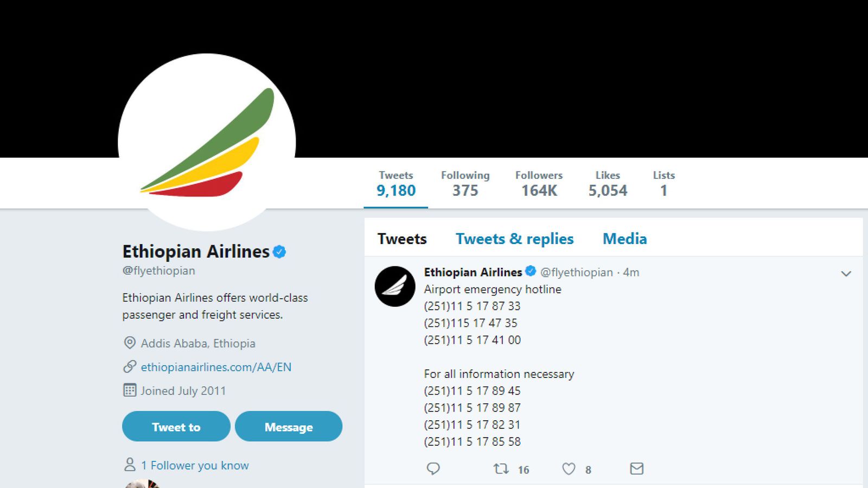
Task: Click the tweet's small black avatar icon
Action: [x=395, y=286]
